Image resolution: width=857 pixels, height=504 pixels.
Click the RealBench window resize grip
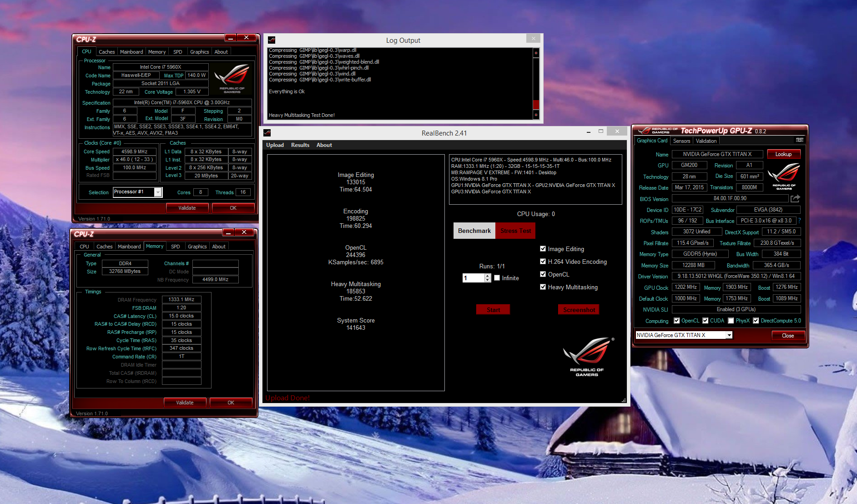(624, 400)
